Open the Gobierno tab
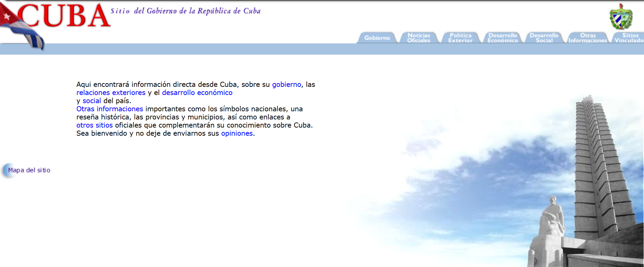 377,38
